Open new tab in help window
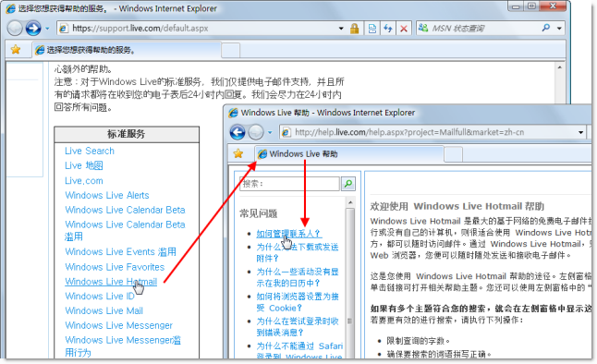 453,154
